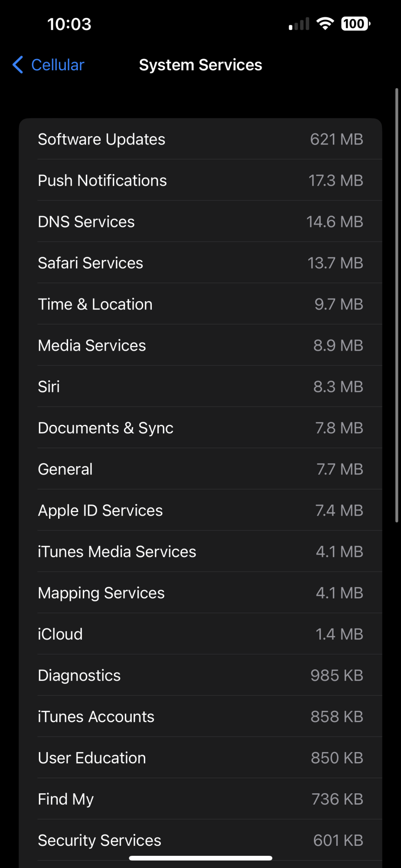Select the Apple ID Services entry

point(200,510)
